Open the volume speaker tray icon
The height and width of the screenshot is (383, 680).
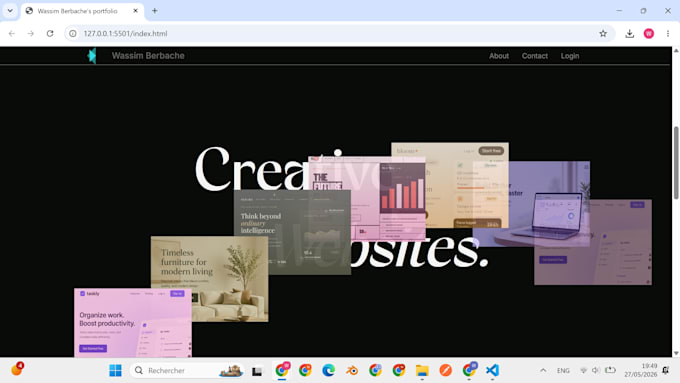(596, 370)
